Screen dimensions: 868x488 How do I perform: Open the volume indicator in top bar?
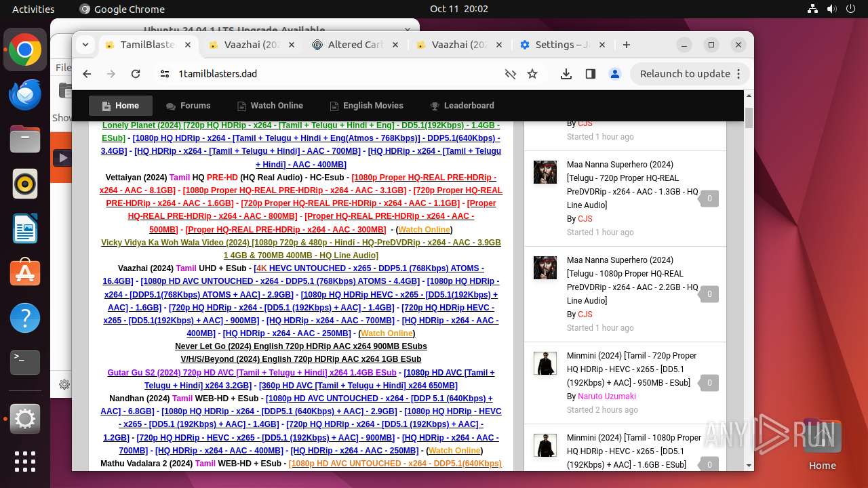pyautogui.click(x=832, y=9)
